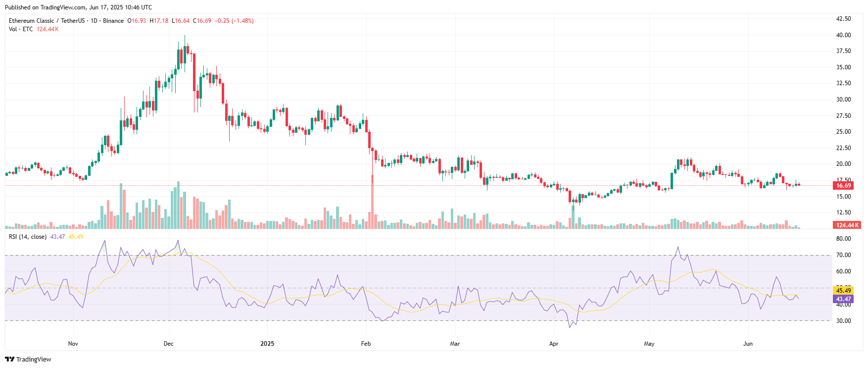Image resolution: width=868 pixels, height=368 pixels.
Task: Click the Vol · ETC indicator legend
Action: coord(21,29)
